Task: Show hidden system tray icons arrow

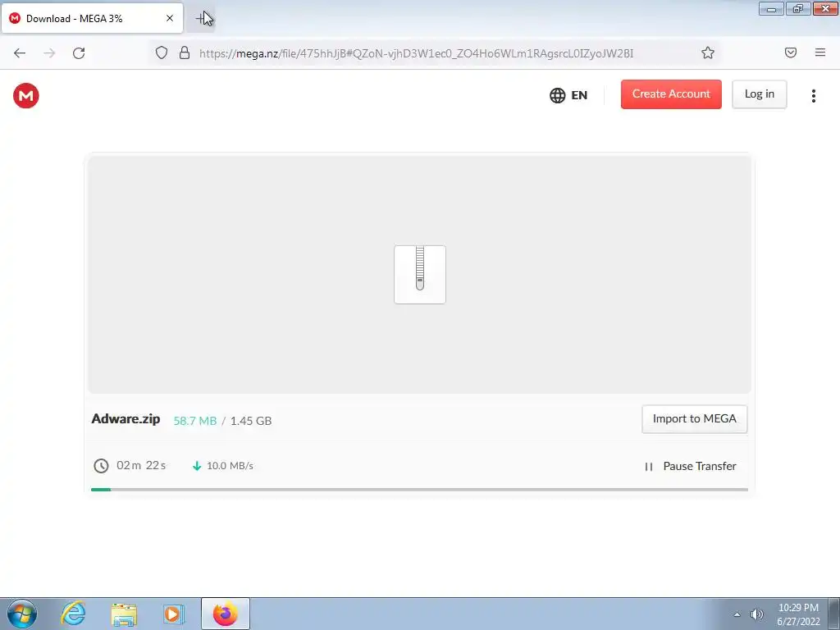Action: tap(737, 614)
